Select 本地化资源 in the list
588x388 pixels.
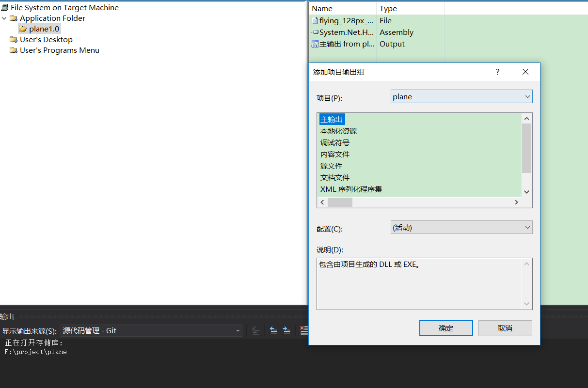[x=338, y=131]
